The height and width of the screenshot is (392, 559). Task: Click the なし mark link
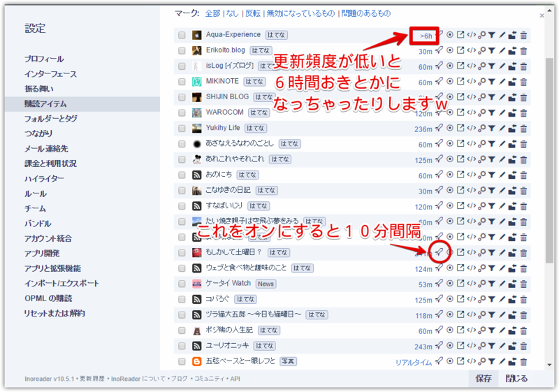point(232,13)
